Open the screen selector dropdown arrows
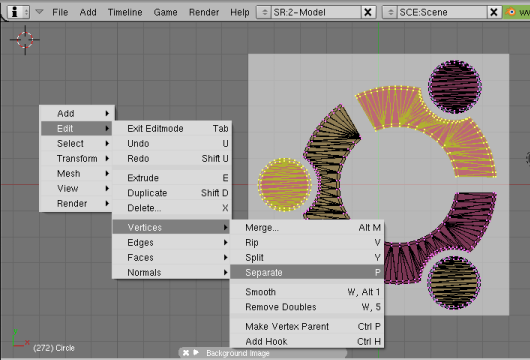Image resolution: width=530 pixels, height=360 pixels. (x=264, y=13)
